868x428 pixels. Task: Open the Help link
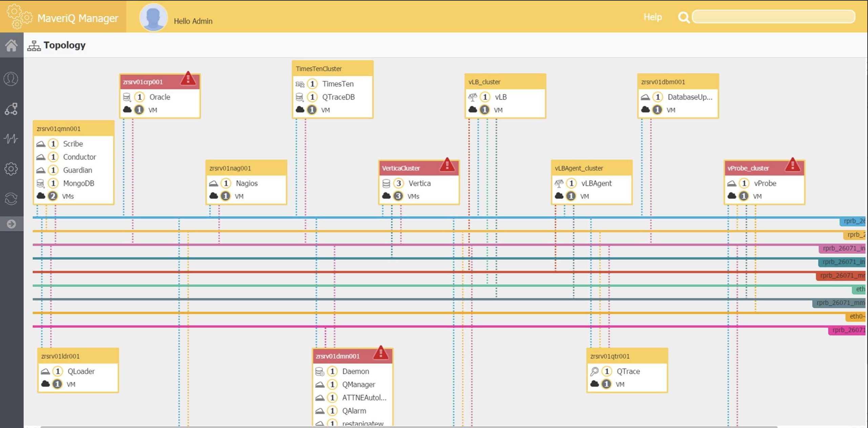click(652, 17)
